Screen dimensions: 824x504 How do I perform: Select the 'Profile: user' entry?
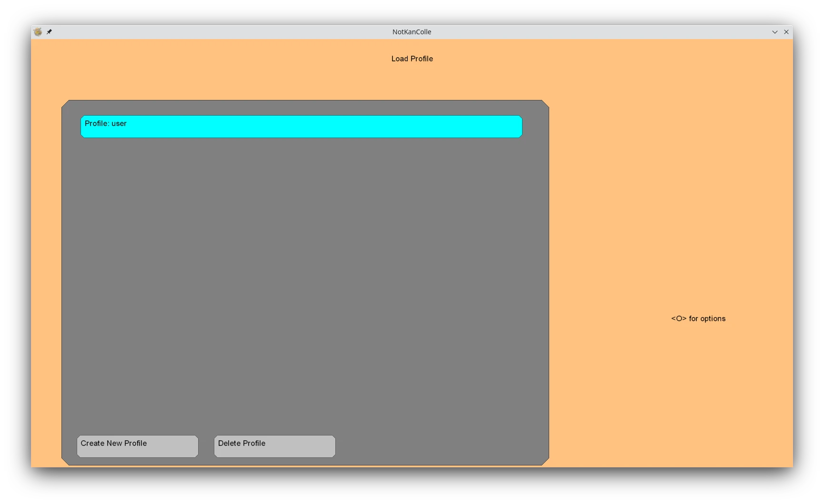[301, 127]
